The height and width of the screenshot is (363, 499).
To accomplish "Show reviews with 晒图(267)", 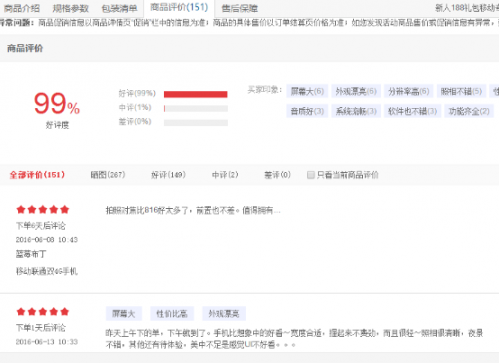I will tap(108, 175).
